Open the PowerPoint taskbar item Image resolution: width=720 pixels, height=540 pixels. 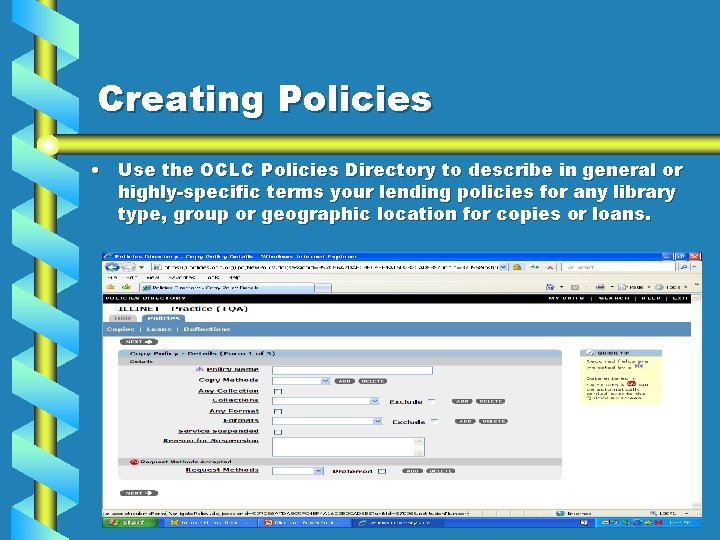pos(303,523)
